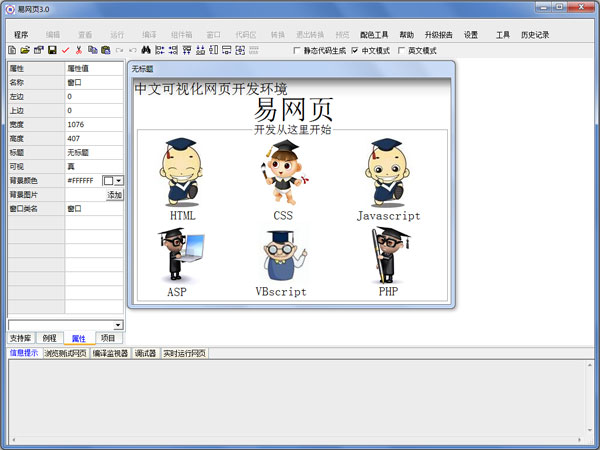Click the greyed grid layout icon
The image size is (600, 450).
point(253,50)
